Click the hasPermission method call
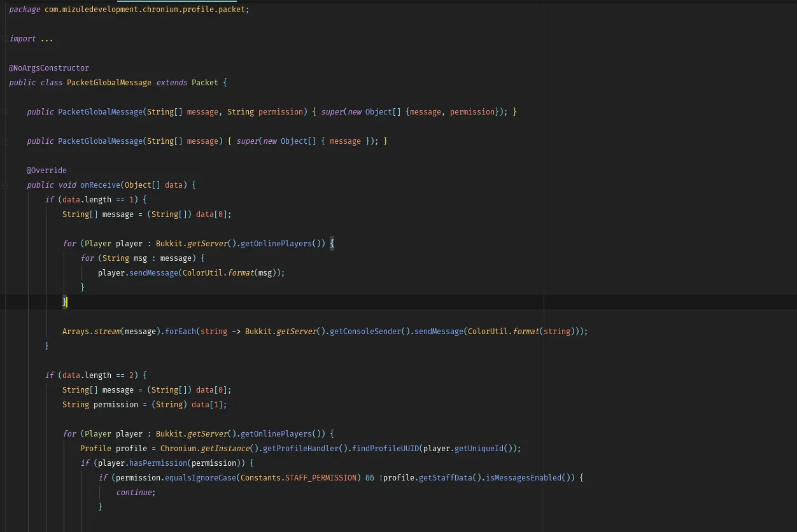Viewport: 797px width, 532px height. coord(158,463)
